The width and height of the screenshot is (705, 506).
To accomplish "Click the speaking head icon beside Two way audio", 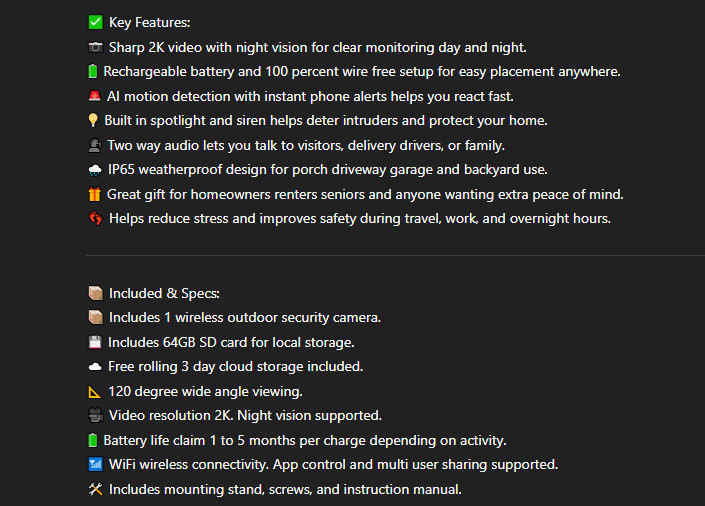I will click(95, 145).
